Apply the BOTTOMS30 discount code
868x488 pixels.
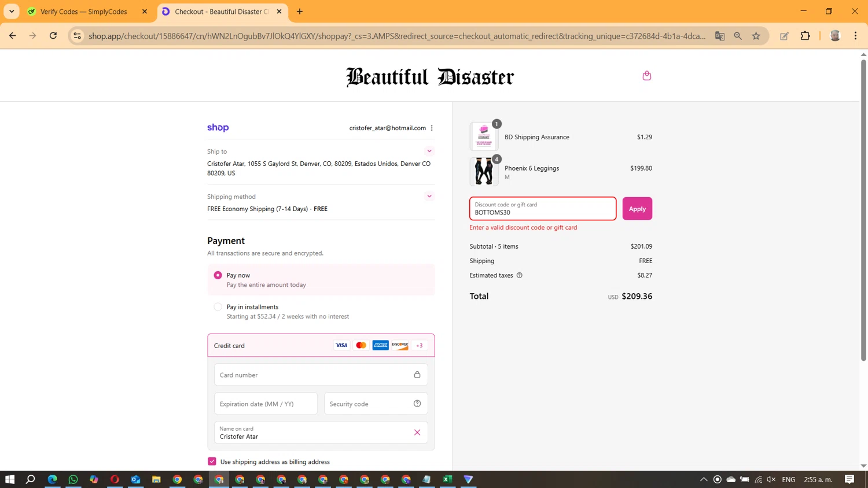[x=637, y=209]
